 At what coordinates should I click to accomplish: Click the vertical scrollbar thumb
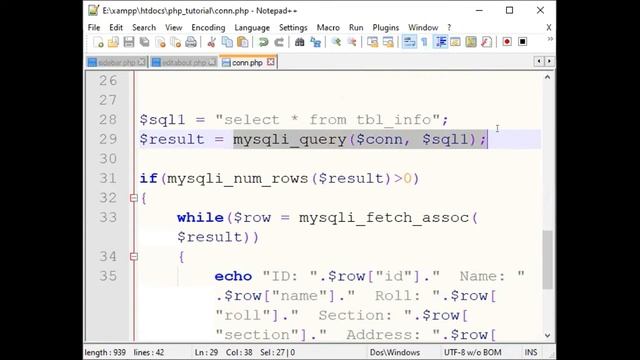tap(547, 260)
